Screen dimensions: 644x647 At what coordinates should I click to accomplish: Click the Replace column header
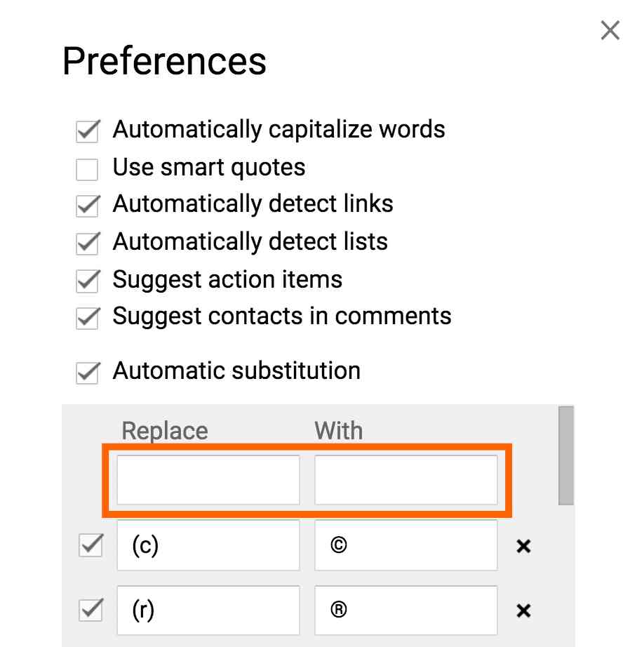coord(164,430)
